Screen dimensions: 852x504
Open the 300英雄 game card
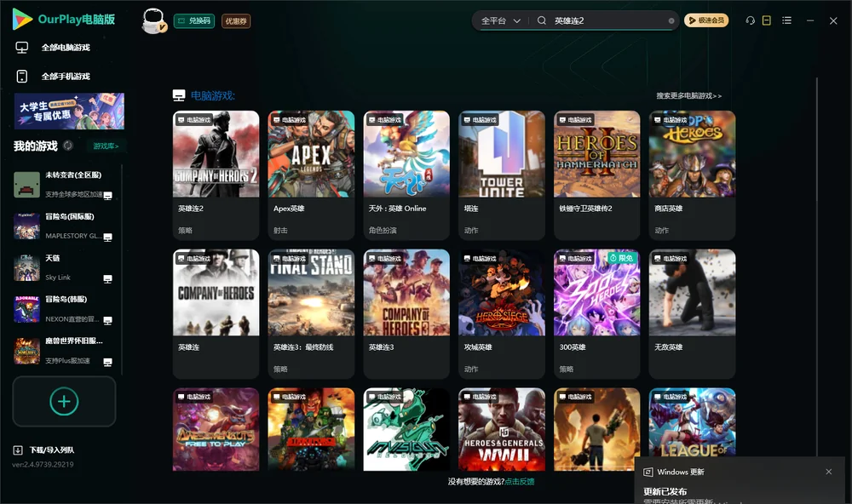[x=596, y=313]
